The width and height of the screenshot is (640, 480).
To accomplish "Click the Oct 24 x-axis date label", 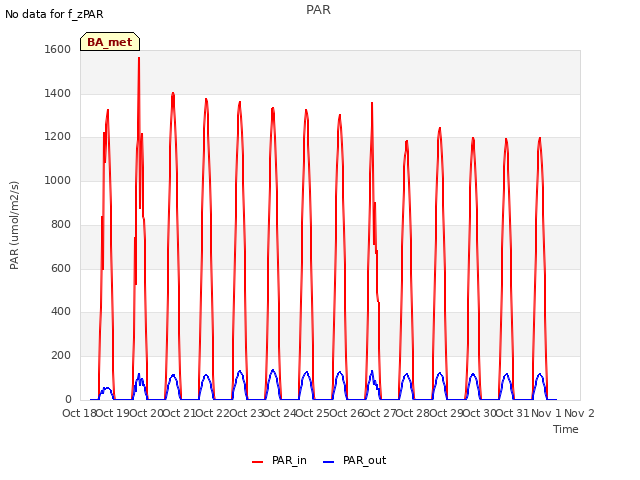I will 280,413.
